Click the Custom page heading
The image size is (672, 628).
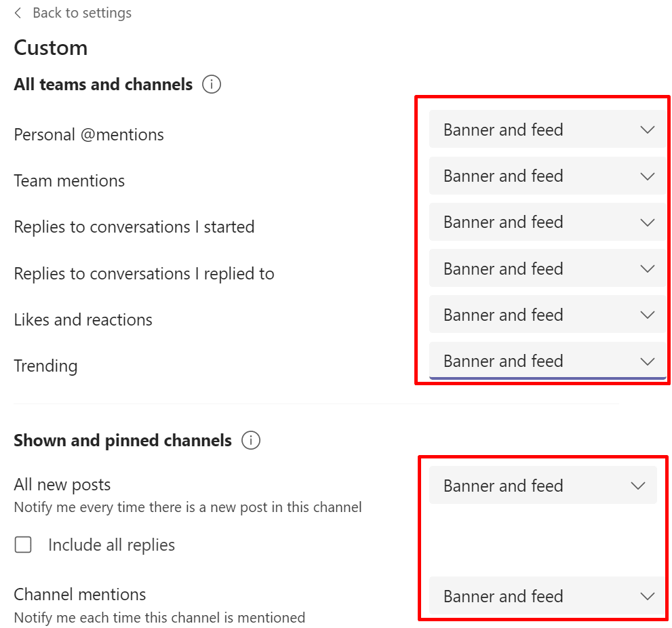(x=51, y=47)
